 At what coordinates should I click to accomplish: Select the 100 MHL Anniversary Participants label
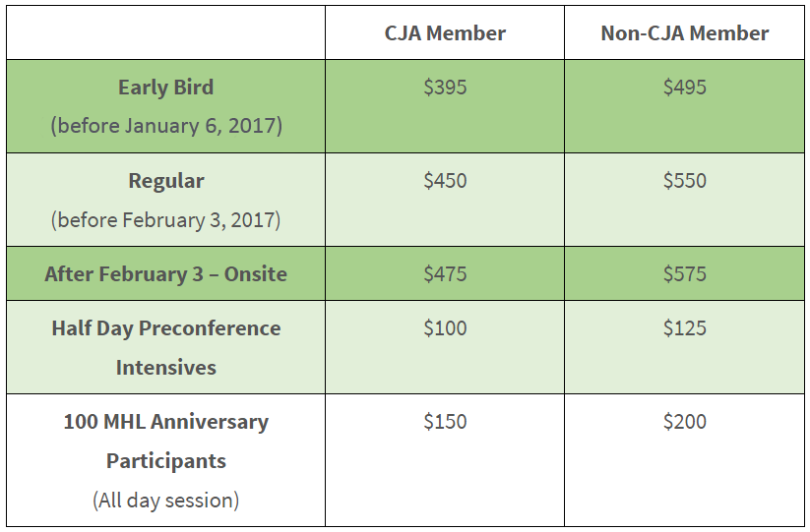click(165, 442)
